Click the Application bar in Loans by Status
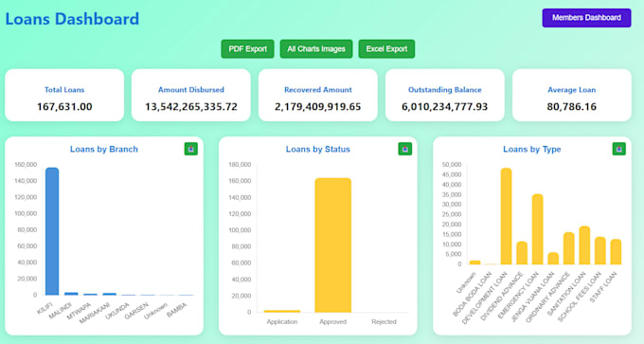This screenshot has height=344, width=644. pyautogui.click(x=282, y=311)
